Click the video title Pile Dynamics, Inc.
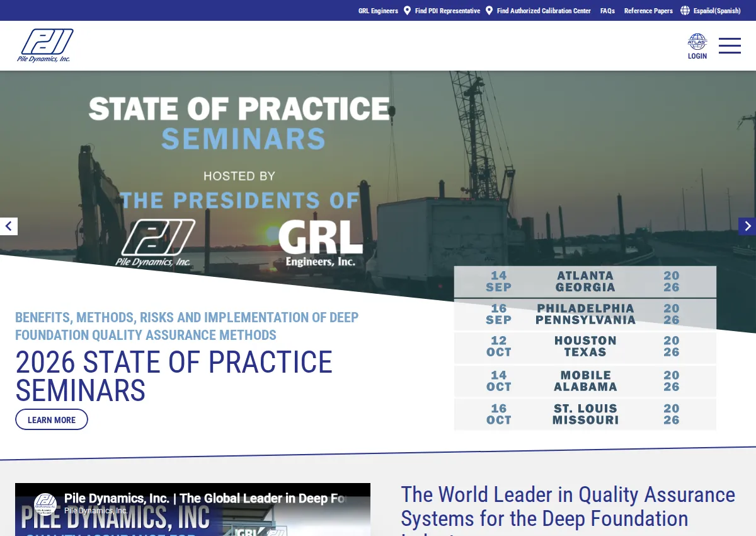The height and width of the screenshot is (536, 756). [x=205, y=498]
